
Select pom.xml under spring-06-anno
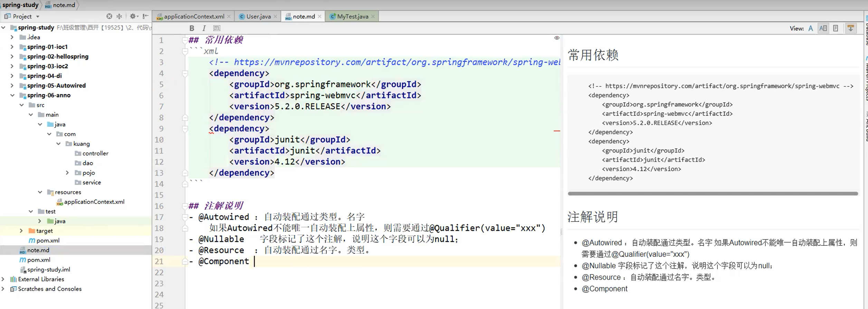point(44,240)
